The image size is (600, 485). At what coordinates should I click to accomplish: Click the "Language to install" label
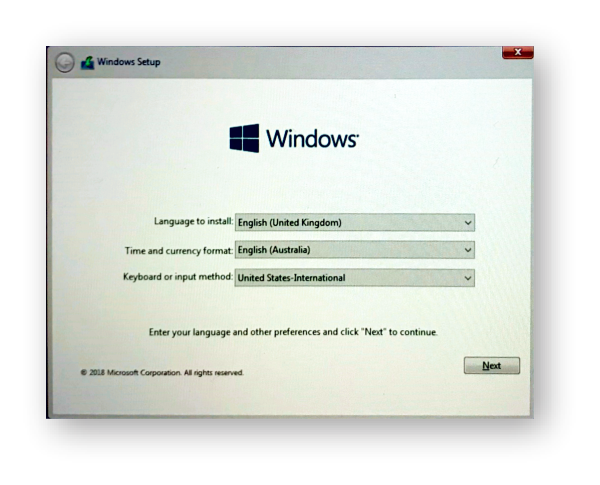[x=193, y=221]
